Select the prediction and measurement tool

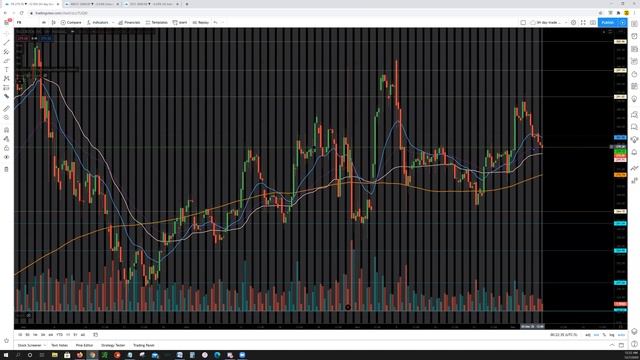click(x=6, y=87)
